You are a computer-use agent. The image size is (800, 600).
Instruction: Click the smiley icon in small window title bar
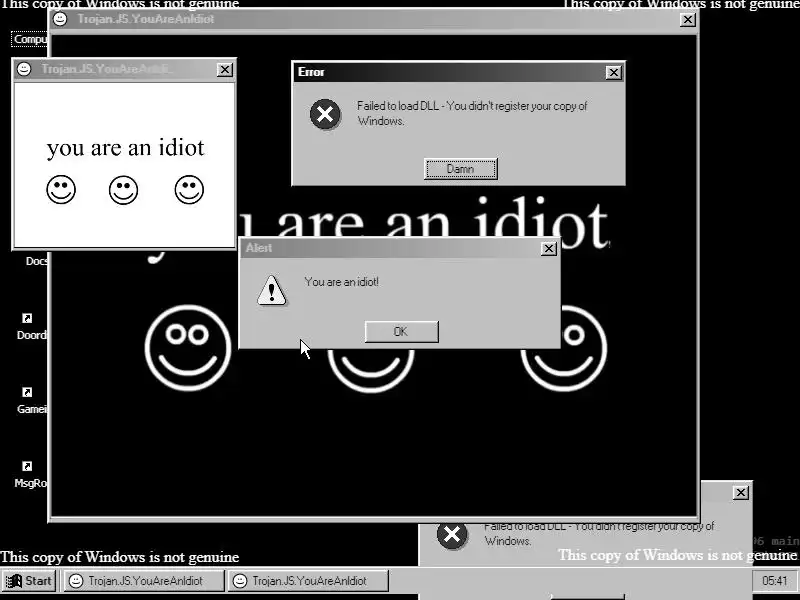point(24,69)
